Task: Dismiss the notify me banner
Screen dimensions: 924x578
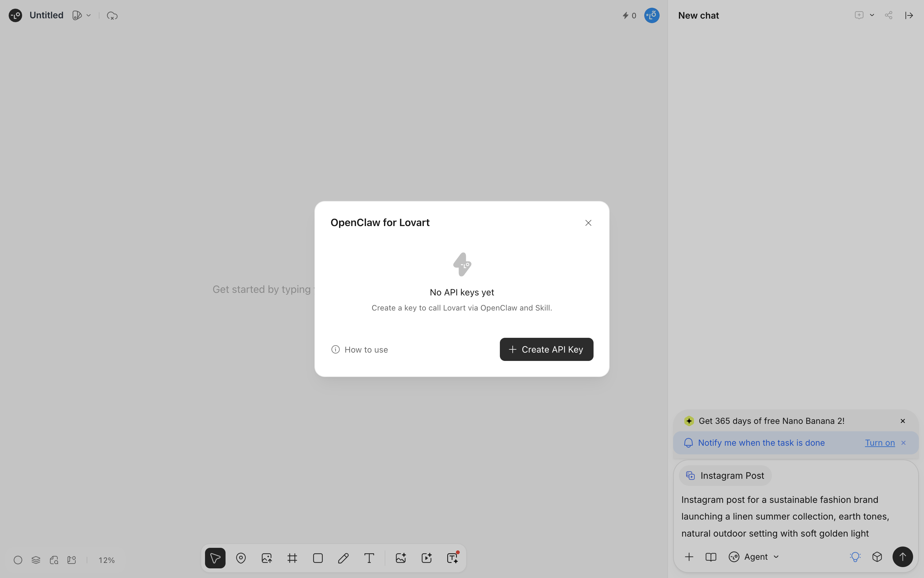Action: coord(903,443)
